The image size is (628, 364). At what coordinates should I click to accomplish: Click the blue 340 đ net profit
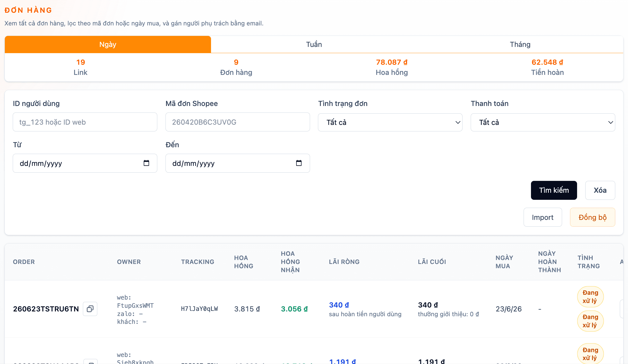point(339,305)
